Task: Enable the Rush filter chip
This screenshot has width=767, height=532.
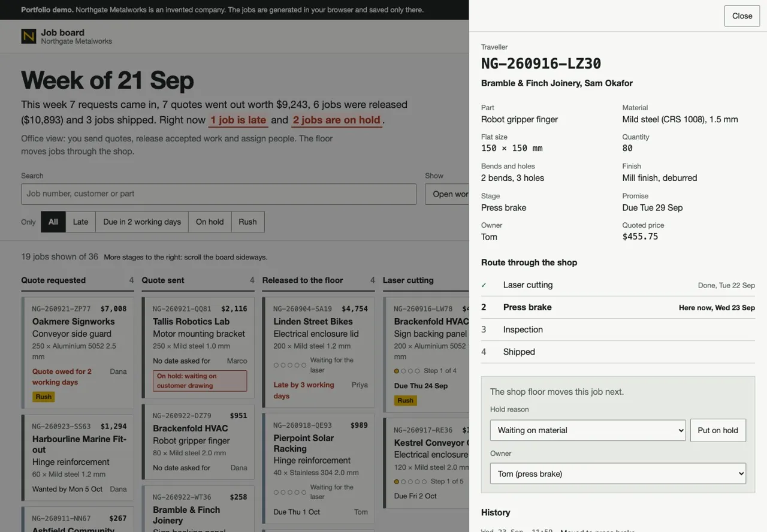Action: [x=247, y=222]
